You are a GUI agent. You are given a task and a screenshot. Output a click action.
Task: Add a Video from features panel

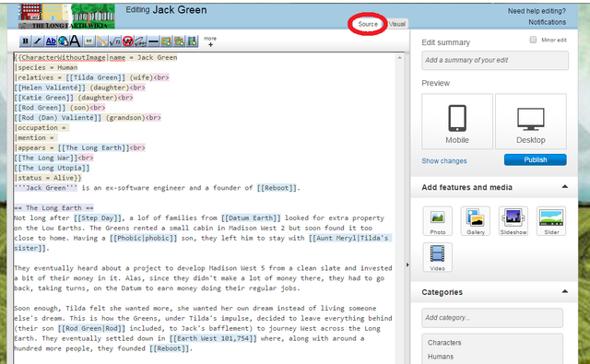pos(437,257)
